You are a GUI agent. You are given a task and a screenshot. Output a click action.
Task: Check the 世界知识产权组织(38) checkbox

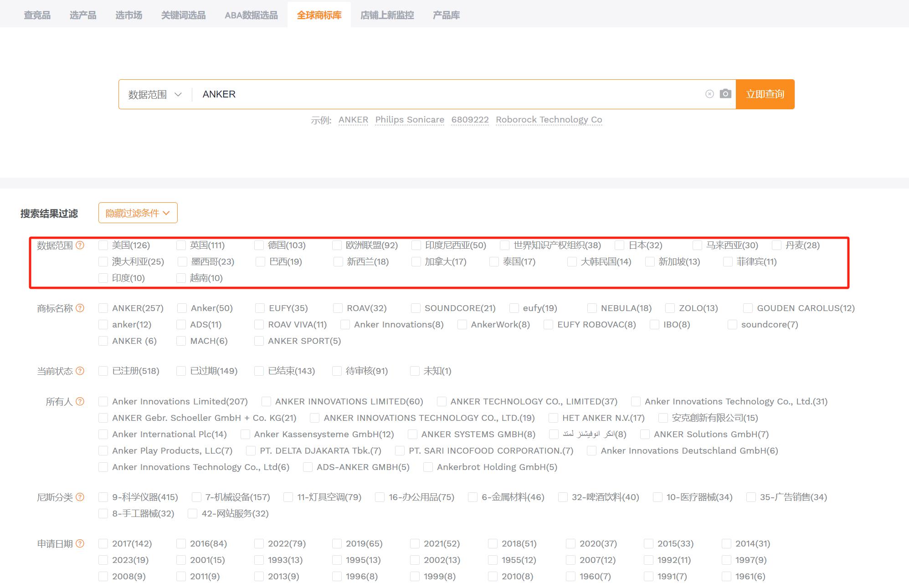pos(505,245)
